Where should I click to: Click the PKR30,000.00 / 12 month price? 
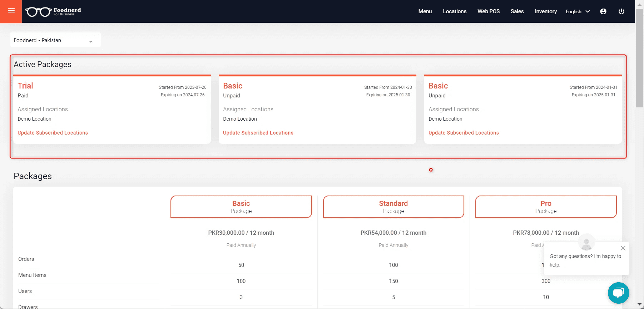pyautogui.click(x=241, y=233)
